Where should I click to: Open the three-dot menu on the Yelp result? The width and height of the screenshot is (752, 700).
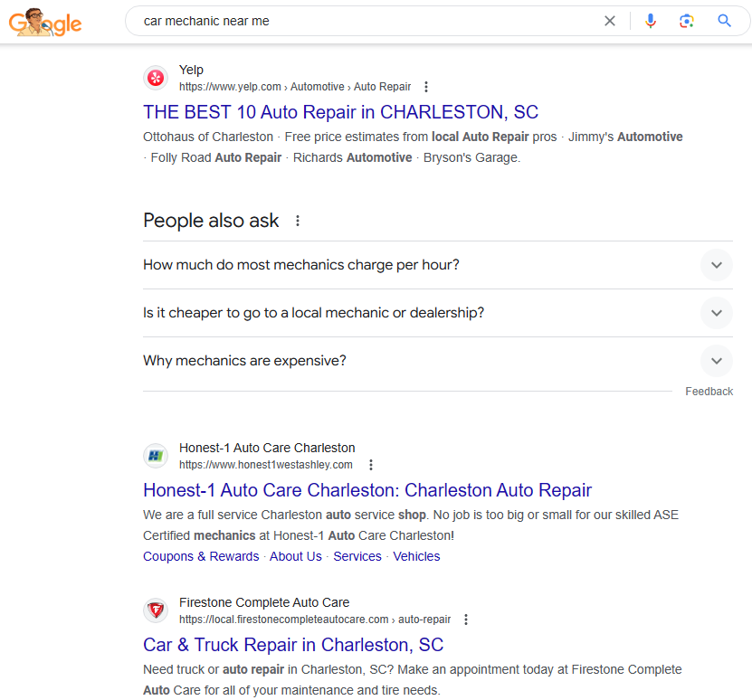[x=425, y=86]
